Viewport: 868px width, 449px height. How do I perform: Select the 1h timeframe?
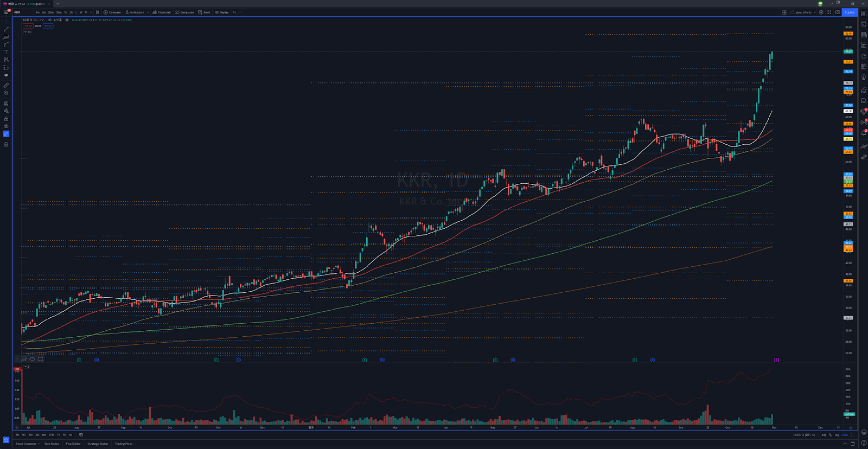[66, 12]
